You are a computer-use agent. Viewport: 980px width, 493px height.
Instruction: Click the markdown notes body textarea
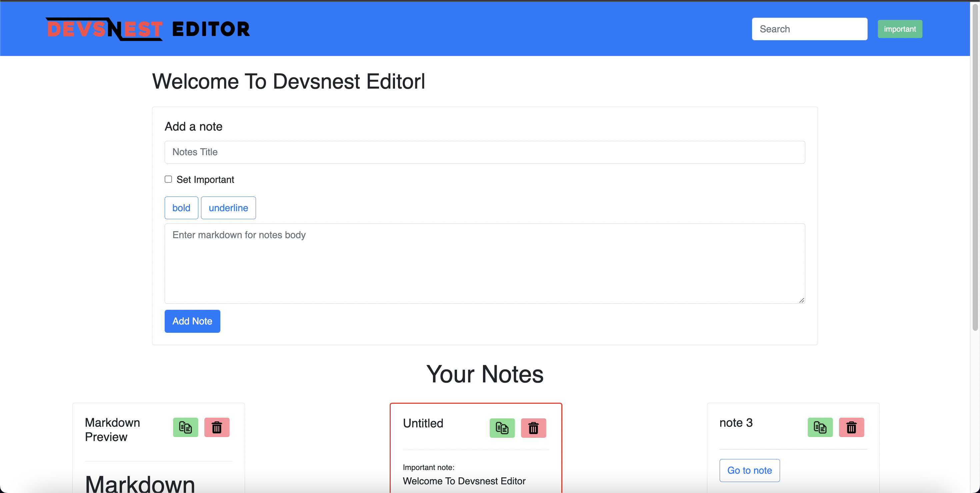pos(484,263)
